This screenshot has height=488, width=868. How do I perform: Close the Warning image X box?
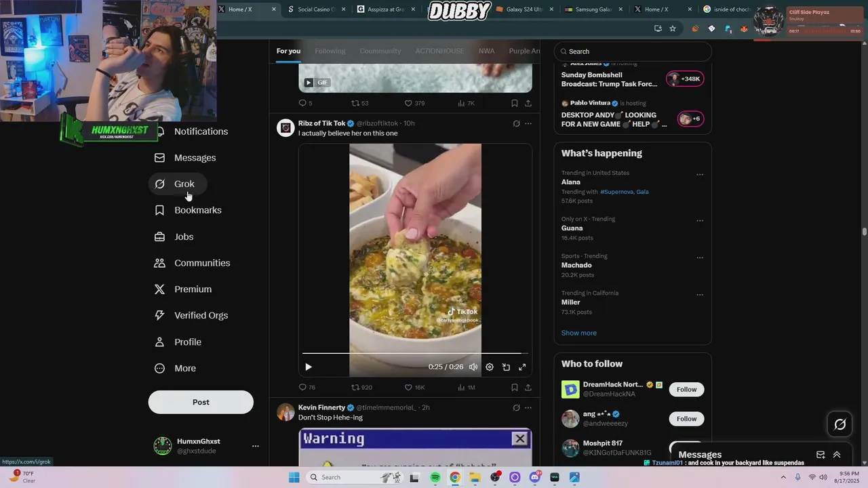point(520,439)
